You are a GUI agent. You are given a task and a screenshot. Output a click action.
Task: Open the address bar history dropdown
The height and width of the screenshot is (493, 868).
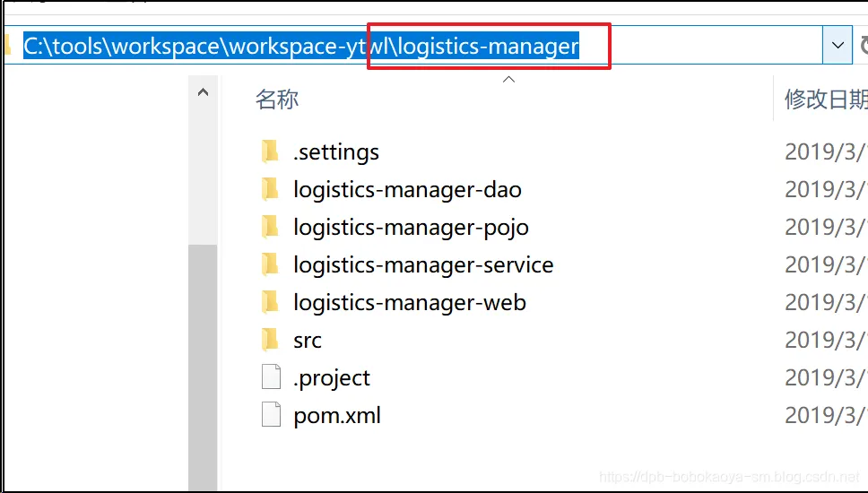pos(838,45)
